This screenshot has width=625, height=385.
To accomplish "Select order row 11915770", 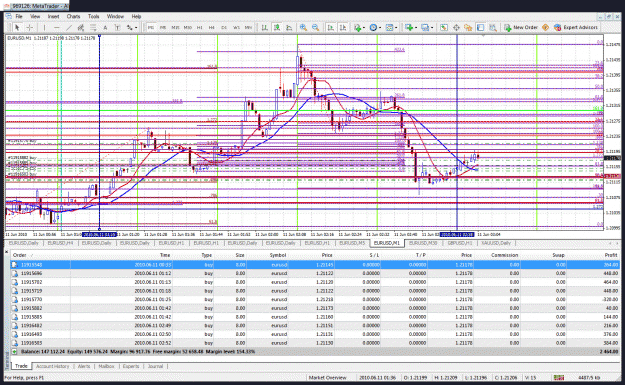I will tap(315, 299).
